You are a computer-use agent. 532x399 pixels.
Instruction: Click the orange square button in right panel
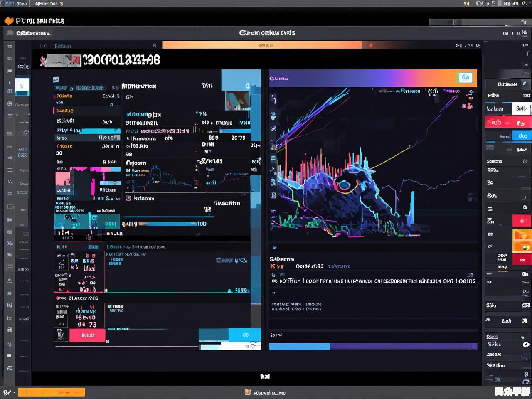click(522, 240)
